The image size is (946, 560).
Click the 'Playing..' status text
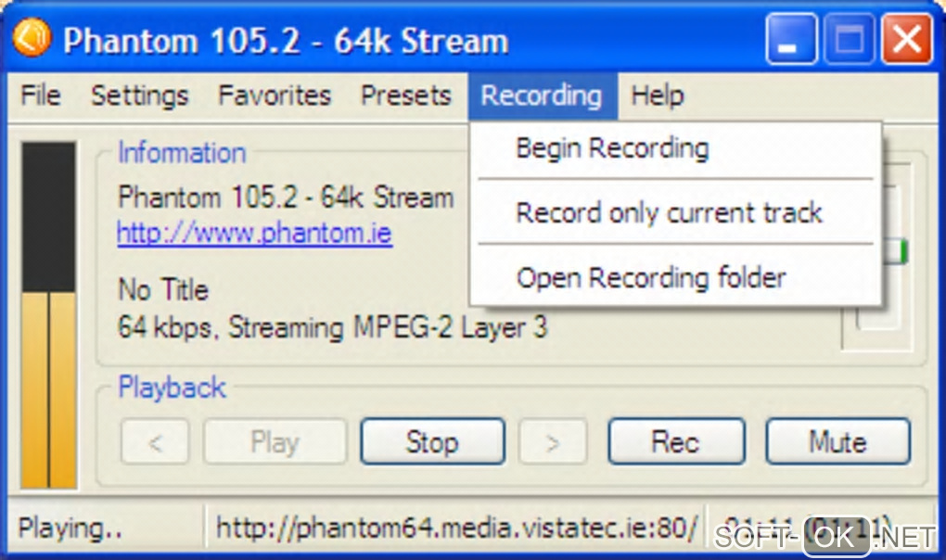click(x=70, y=528)
